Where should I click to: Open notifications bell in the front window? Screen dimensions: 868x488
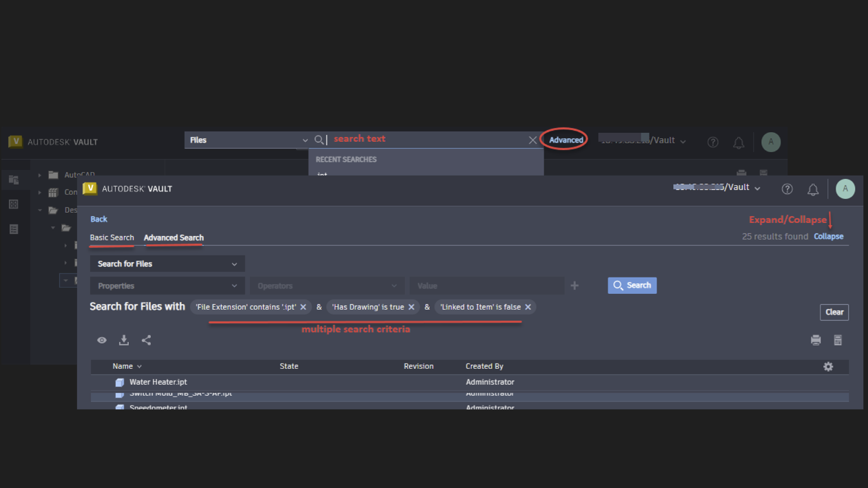(x=813, y=189)
